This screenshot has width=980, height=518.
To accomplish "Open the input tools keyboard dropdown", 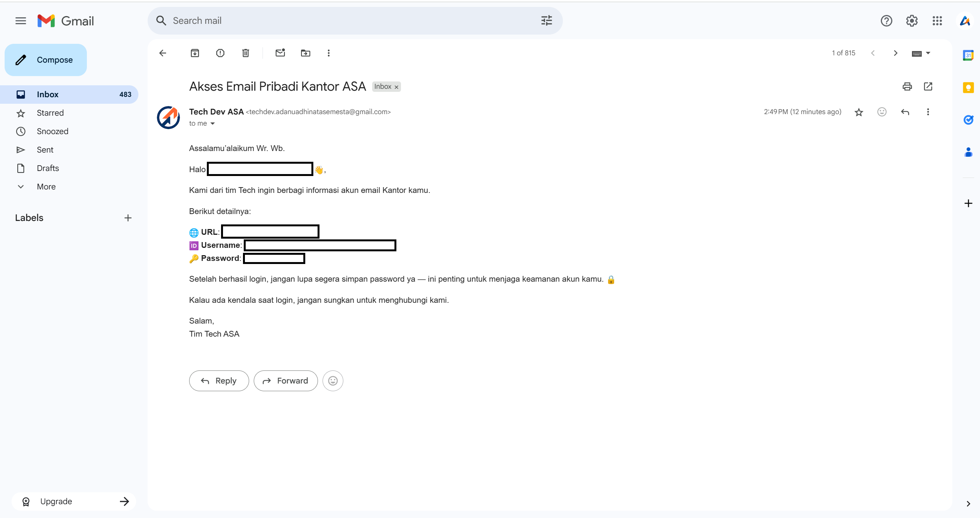I will (x=928, y=53).
